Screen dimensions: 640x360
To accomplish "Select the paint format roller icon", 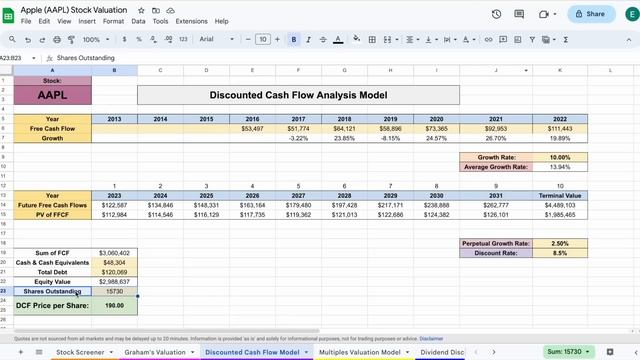I will 71,40.
